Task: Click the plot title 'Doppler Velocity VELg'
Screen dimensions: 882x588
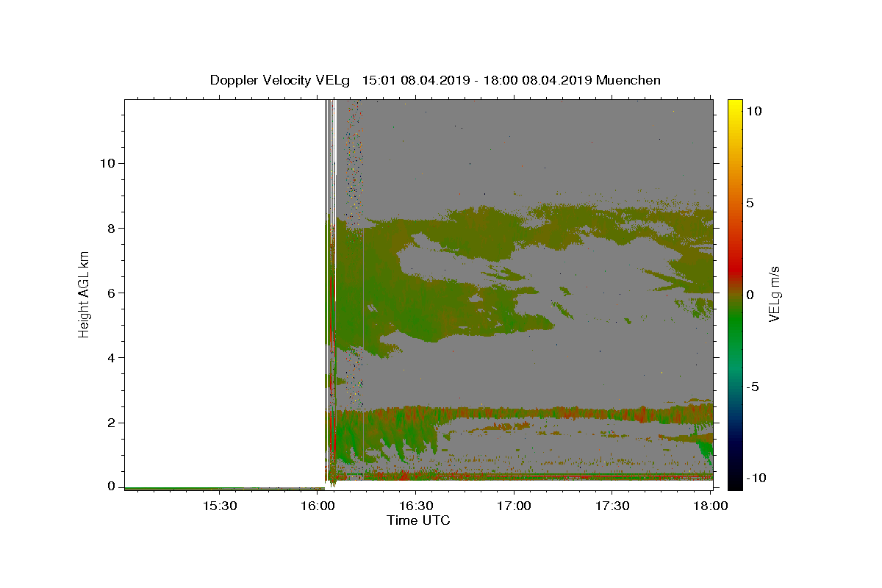Action: click(280, 81)
